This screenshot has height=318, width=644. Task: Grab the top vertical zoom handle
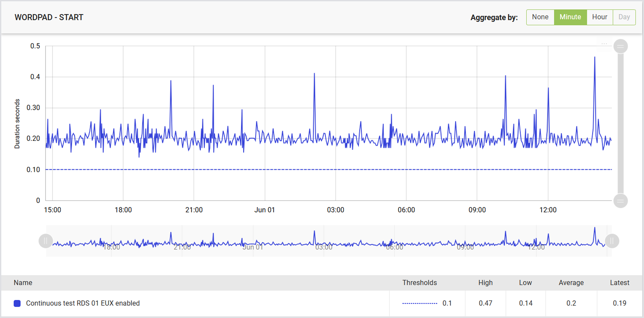click(620, 46)
